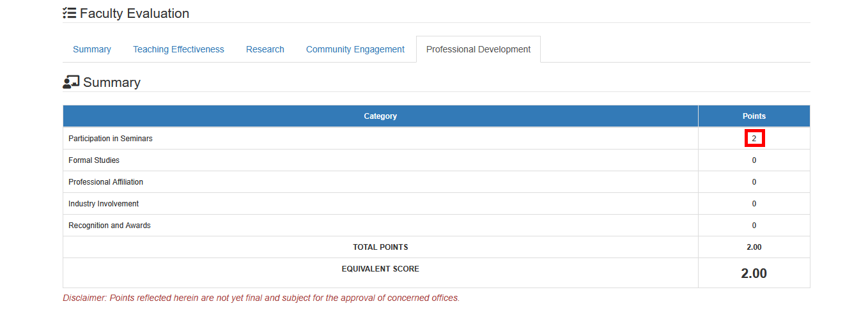Click the Summary presenter icon
Viewport: 868px width, 315px height.
[71, 82]
